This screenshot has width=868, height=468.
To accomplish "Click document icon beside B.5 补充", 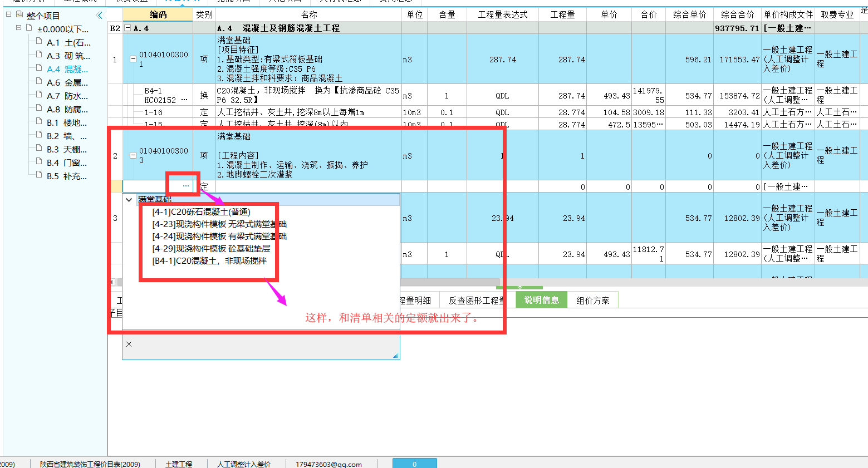I will point(39,175).
